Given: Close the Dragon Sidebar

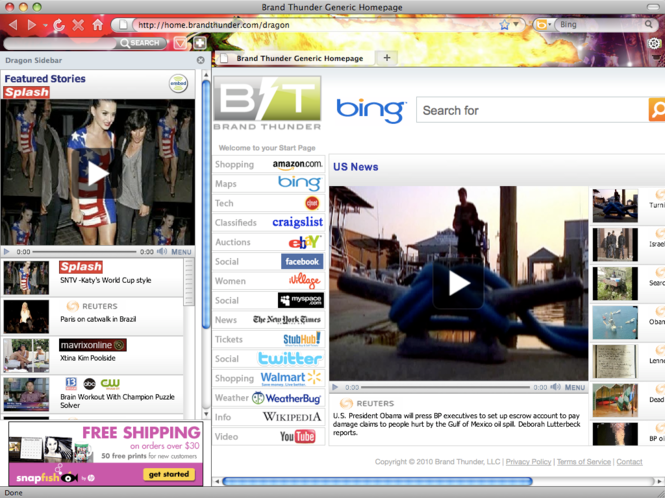Looking at the screenshot, I should coord(201,60).
